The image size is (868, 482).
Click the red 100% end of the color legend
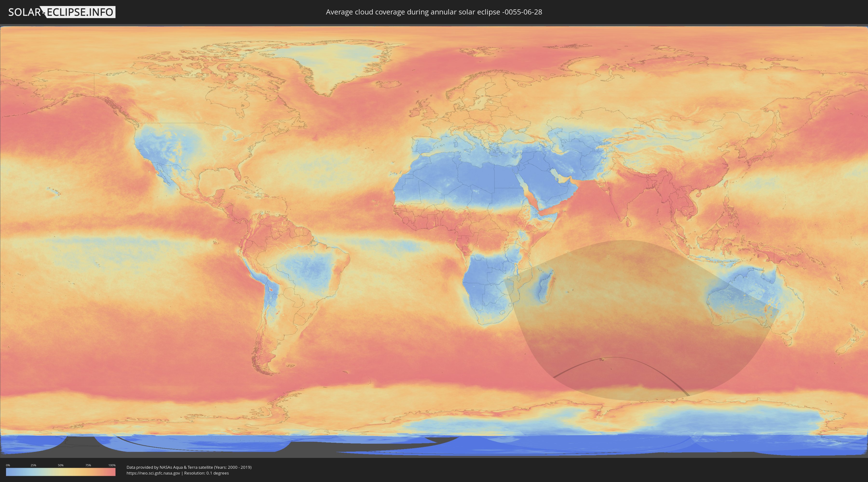(x=113, y=472)
